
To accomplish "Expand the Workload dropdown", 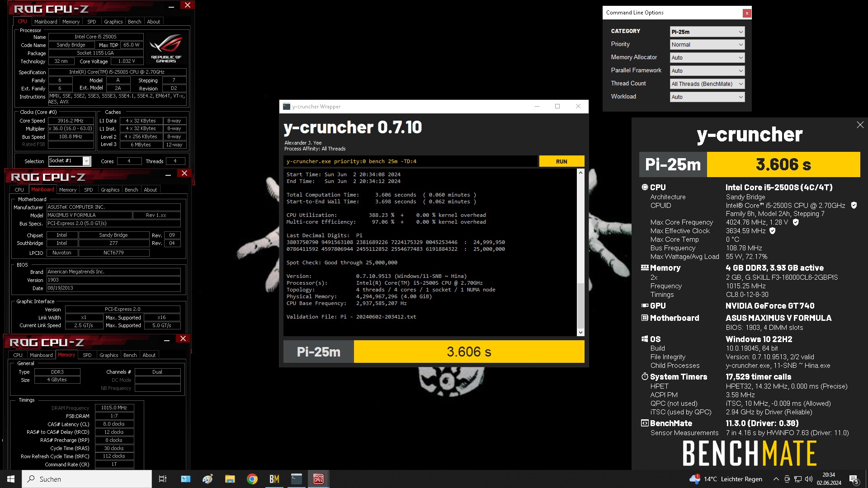I will [x=707, y=97].
